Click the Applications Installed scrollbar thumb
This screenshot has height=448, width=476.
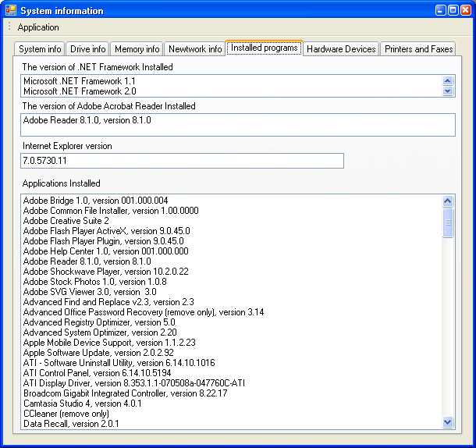click(x=448, y=222)
